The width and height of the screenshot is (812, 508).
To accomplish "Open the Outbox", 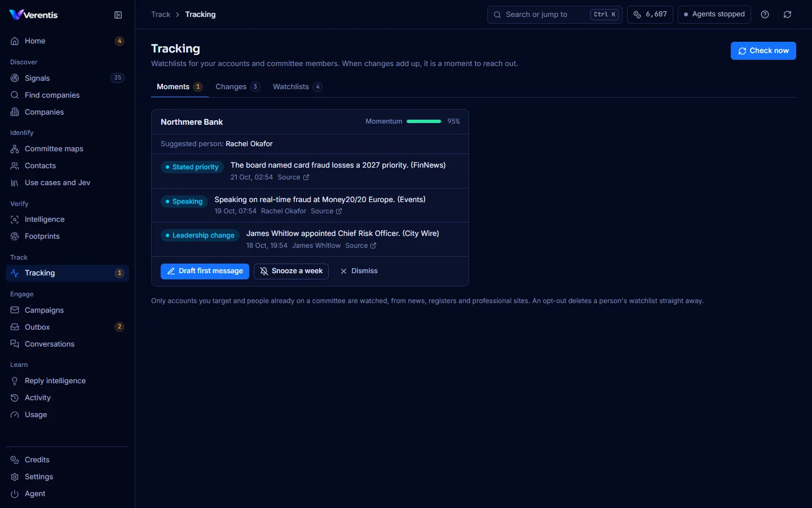I will click(x=67, y=327).
